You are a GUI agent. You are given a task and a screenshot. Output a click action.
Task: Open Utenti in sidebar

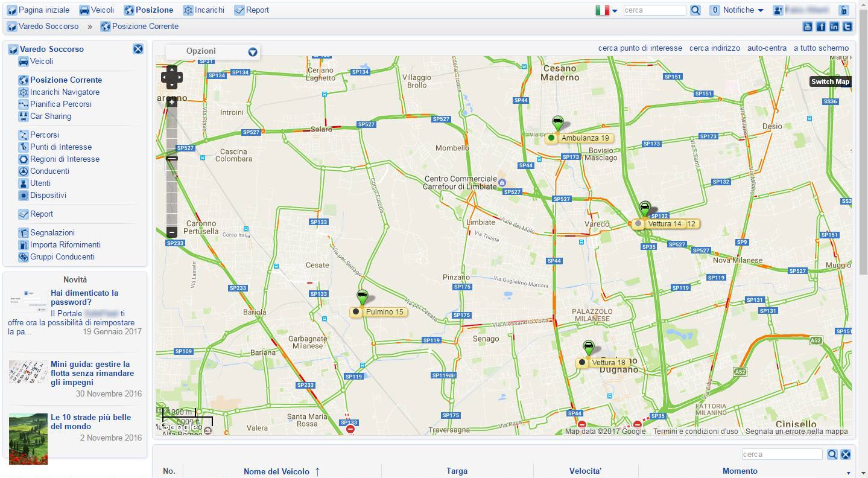34,183
